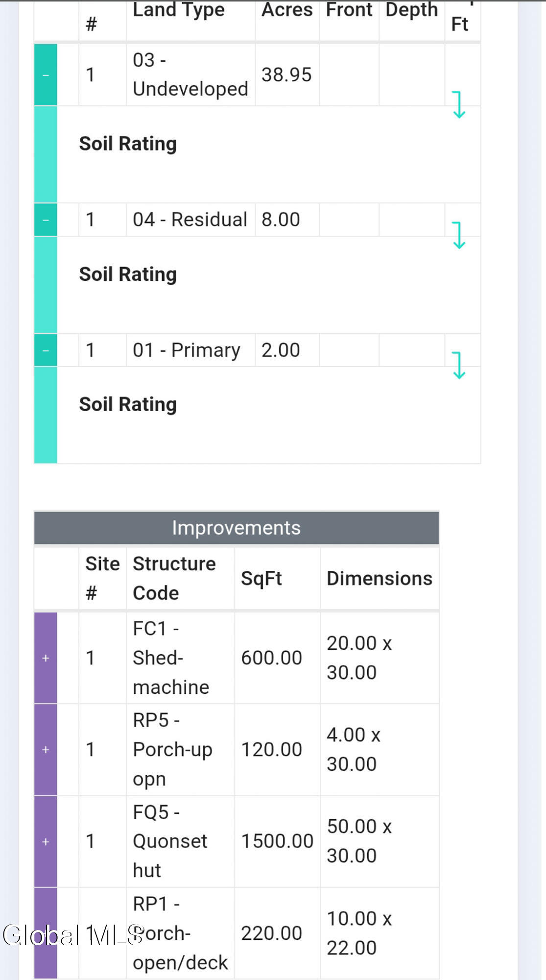The width and height of the screenshot is (546, 980).
Task: Click the Improvements section header
Action: point(237,528)
